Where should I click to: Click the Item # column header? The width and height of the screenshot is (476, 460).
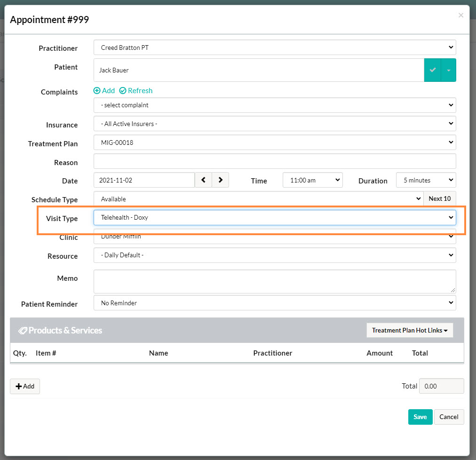point(46,353)
